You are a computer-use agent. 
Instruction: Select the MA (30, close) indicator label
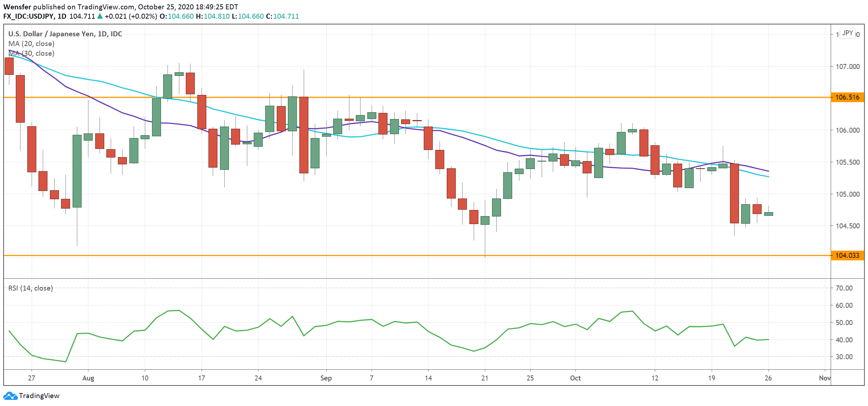click(x=31, y=53)
